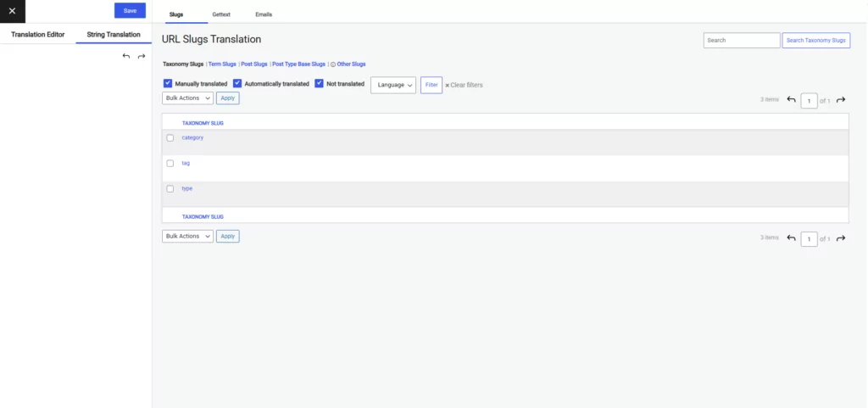Toggle the Automatically translated checkbox
This screenshot has height=408, width=868.
[237, 84]
